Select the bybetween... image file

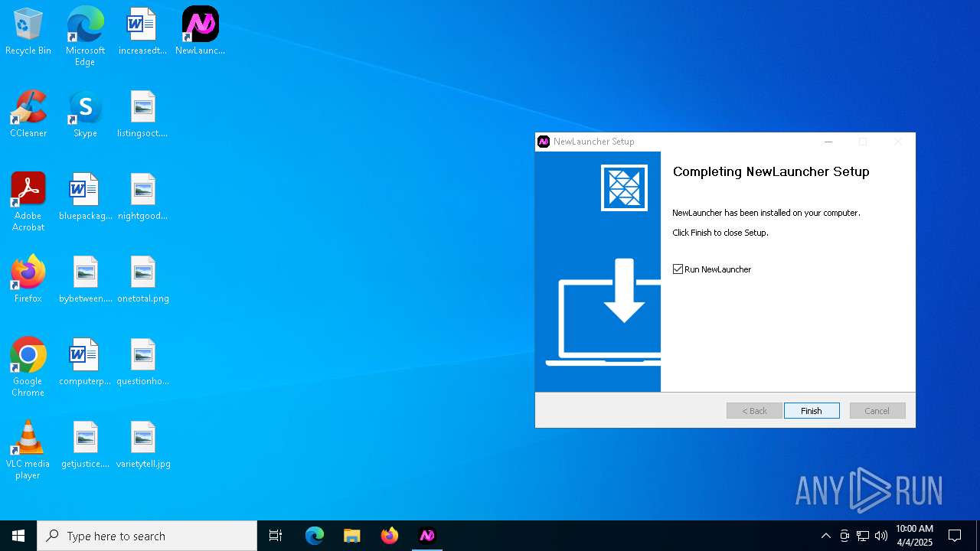(85, 280)
